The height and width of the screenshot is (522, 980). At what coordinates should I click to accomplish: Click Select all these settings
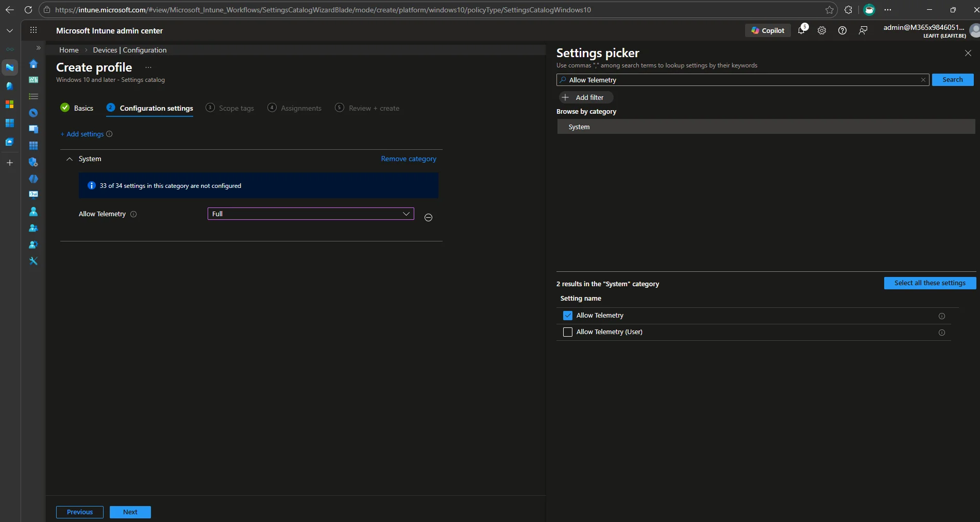point(930,283)
